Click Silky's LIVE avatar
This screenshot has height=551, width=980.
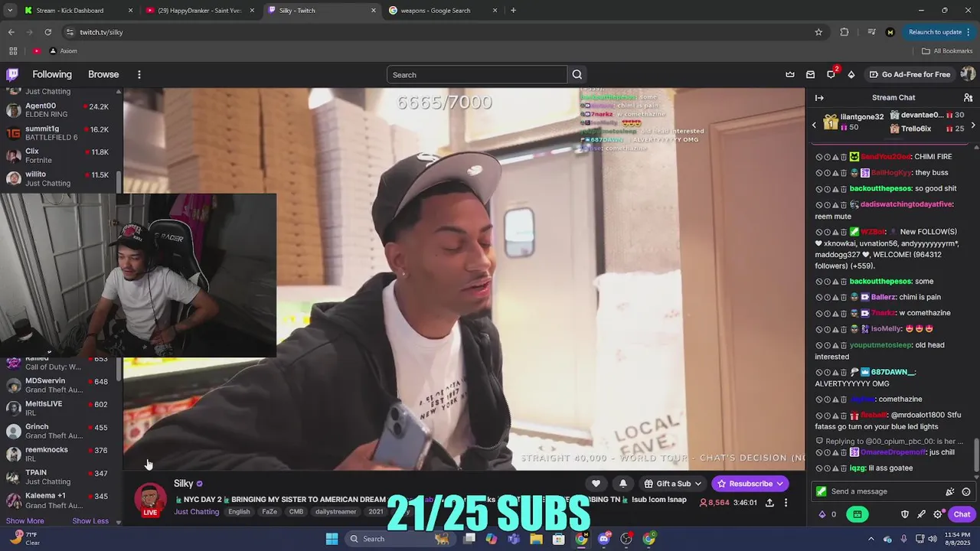pyautogui.click(x=150, y=500)
